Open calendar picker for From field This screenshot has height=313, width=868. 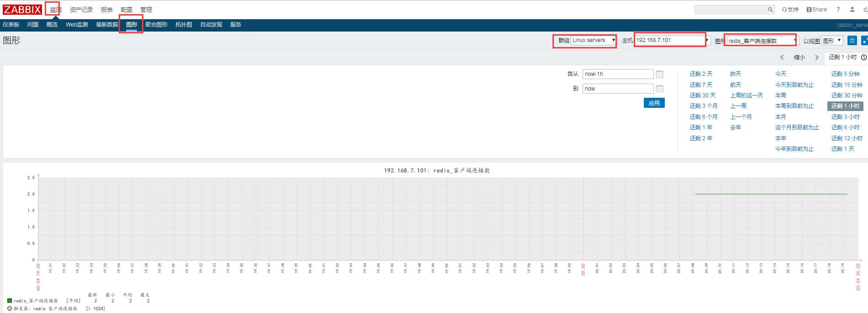click(659, 74)
